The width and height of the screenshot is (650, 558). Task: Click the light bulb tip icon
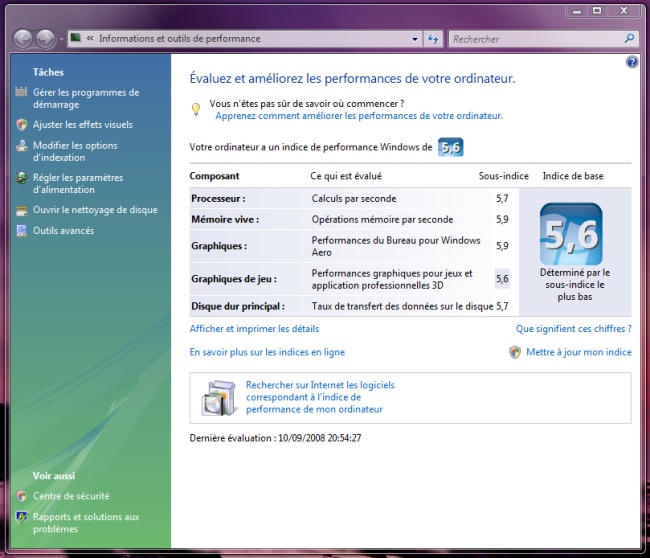pyautogui.click(x=196, y=109)
